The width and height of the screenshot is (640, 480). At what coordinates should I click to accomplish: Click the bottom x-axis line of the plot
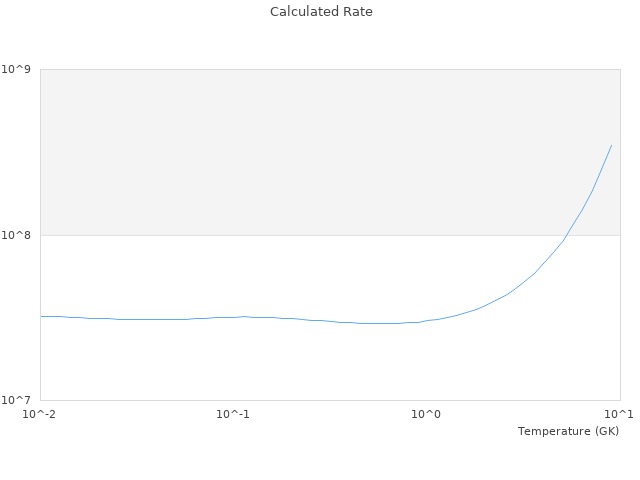click(x=300, y=400)
